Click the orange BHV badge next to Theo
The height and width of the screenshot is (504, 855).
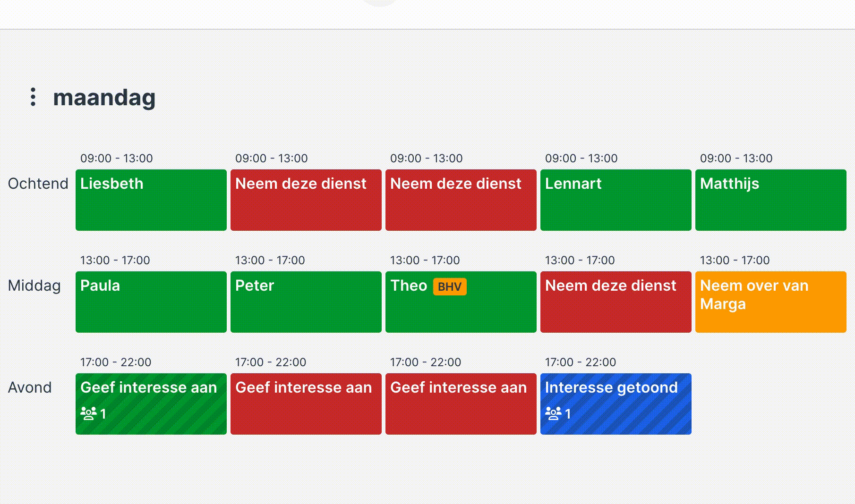(449, 286)
